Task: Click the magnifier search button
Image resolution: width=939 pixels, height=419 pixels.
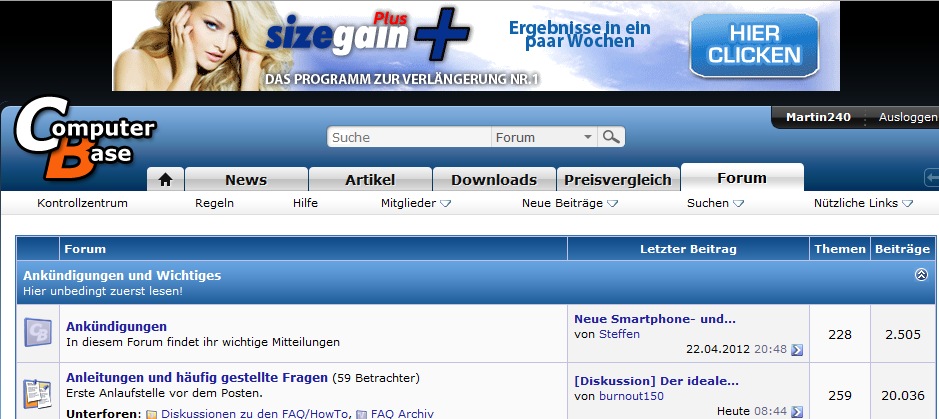Action: (611, 137)
